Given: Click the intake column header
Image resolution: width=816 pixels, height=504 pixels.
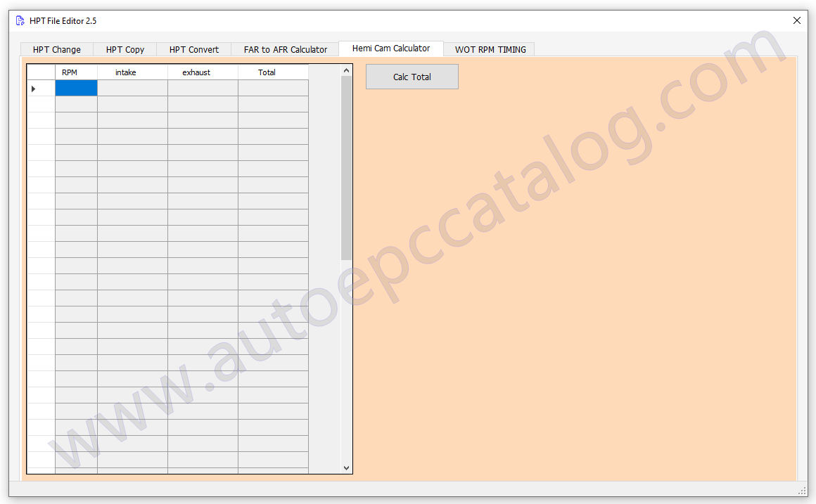Looking at the screenshot, I should (126, 72).
